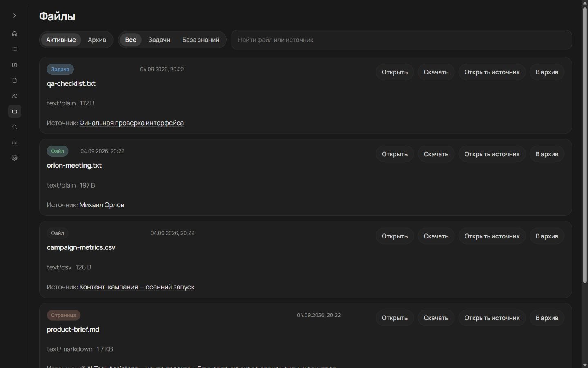Expand the sidebar with the chevron arrow
The height and width of the screenshot is (368, 588).
[x=15, y=16]
